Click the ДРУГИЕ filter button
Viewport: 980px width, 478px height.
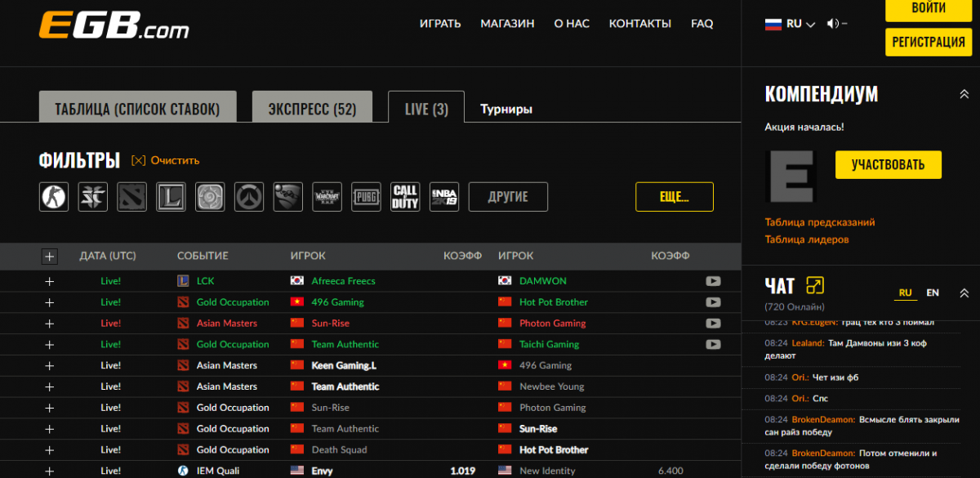(508, 197)
